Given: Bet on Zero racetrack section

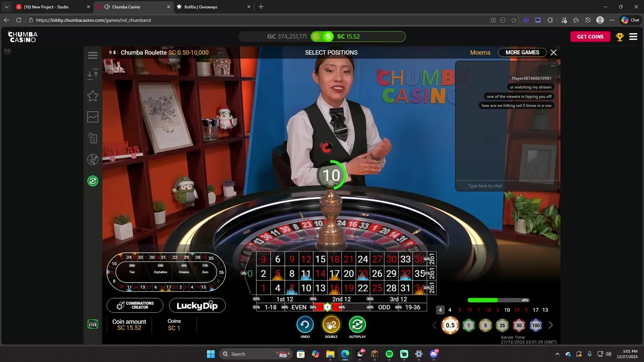Looking at the screenshot, I should (x=205, y=272).
